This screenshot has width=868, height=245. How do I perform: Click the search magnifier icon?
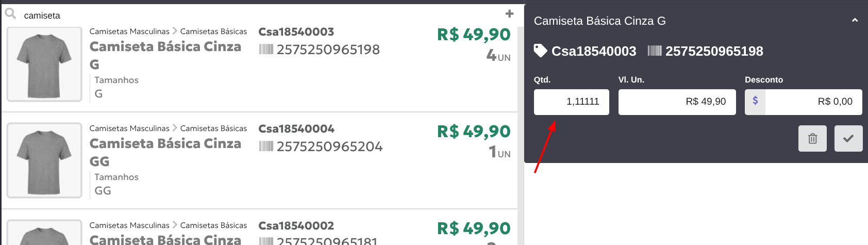pyautogui.click(x=10, y=14)
